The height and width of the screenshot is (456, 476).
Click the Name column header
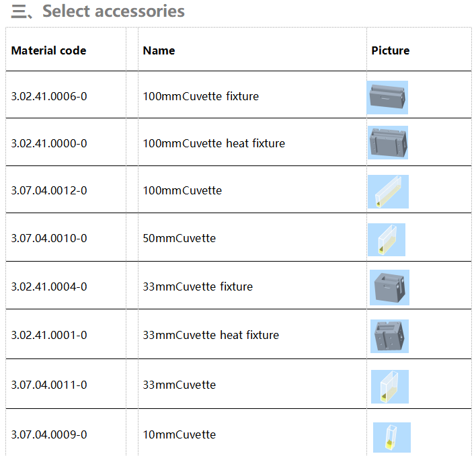point(159,50)
